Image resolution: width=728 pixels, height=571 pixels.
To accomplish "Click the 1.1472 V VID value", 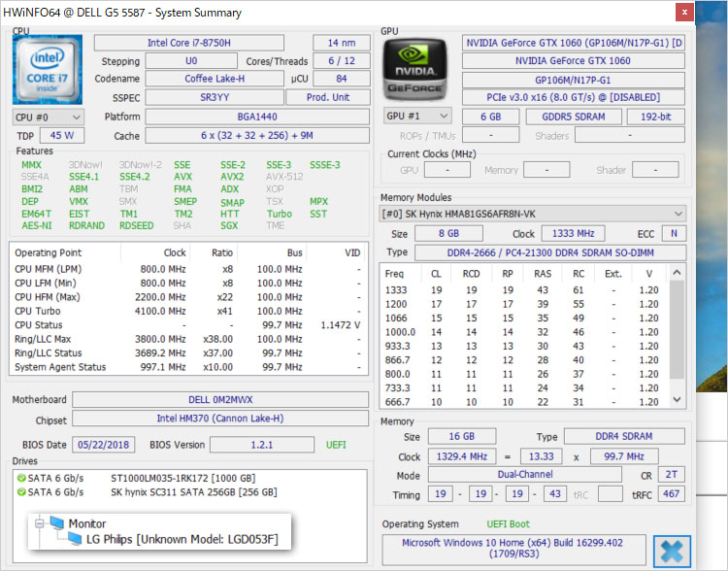I will point(341,325).
